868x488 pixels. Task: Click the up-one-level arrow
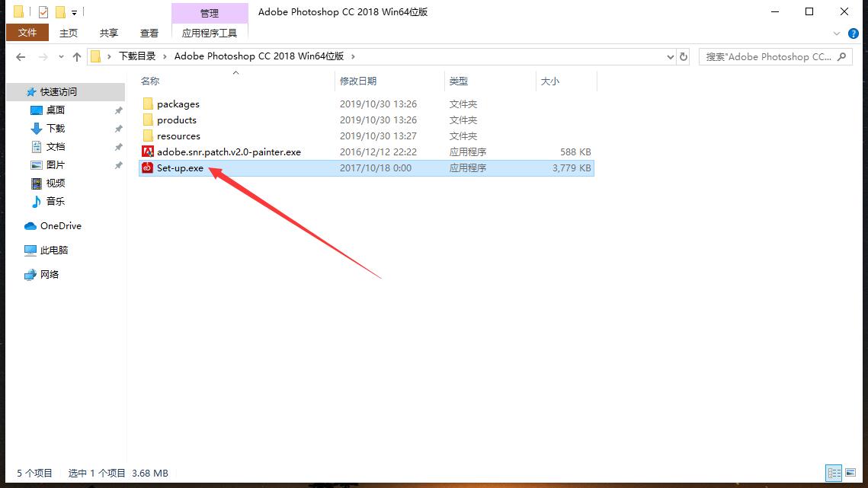tap(77, 56)
